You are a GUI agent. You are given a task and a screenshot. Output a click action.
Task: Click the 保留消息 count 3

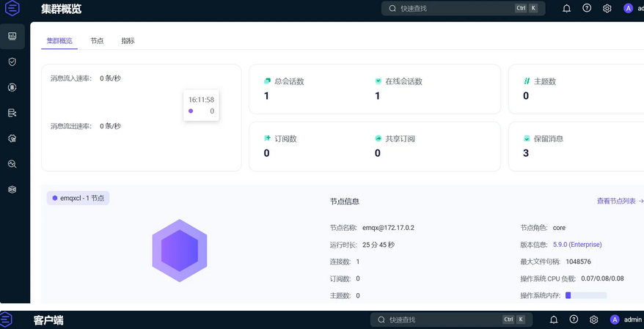click(x=526, y=153)
